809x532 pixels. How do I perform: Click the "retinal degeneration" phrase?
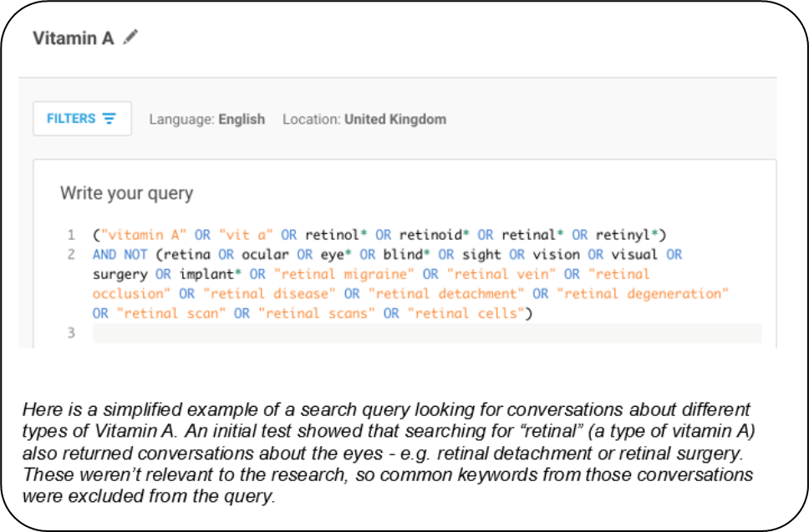tap(643, 294)
